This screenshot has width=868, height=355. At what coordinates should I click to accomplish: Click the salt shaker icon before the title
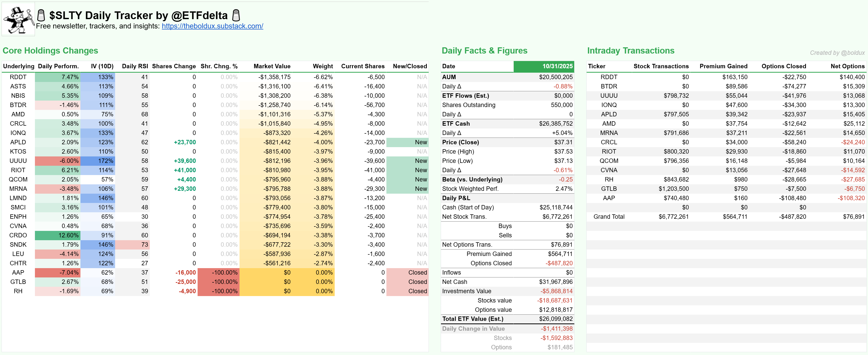point(41,15)
